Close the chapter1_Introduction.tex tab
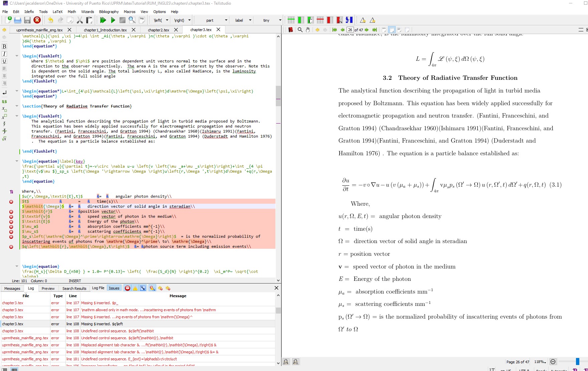This screenshot has width=588, height=371. coord(134,30)
